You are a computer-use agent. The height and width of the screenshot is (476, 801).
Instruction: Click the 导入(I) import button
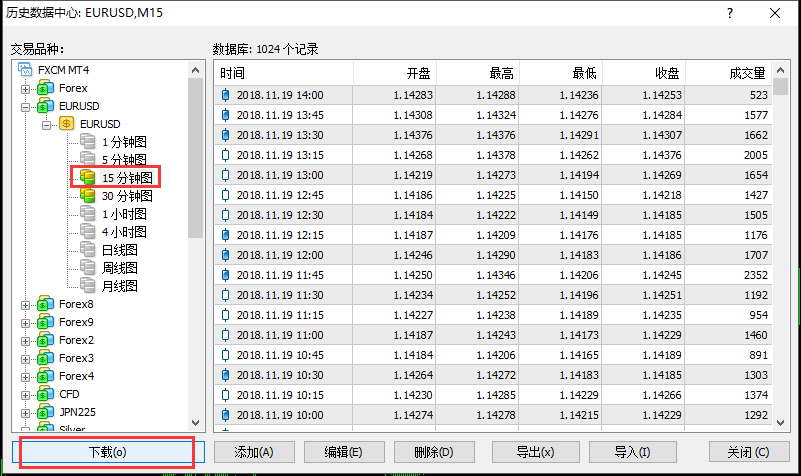click(x=626, y=451)
